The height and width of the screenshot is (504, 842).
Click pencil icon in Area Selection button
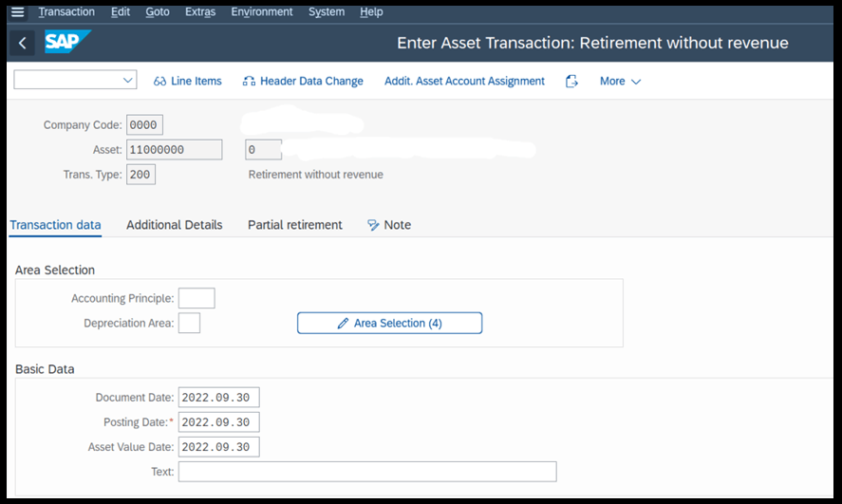coord(343,323)
